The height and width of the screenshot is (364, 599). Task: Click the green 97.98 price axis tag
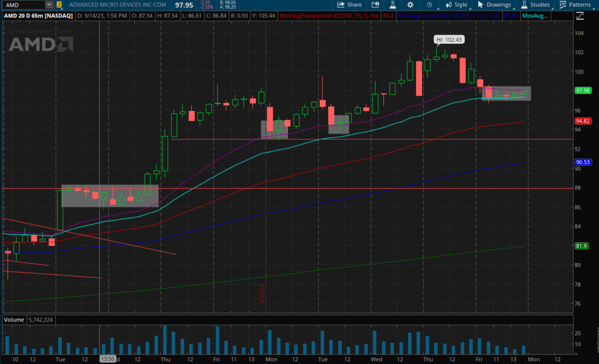[x=583, y=90]
